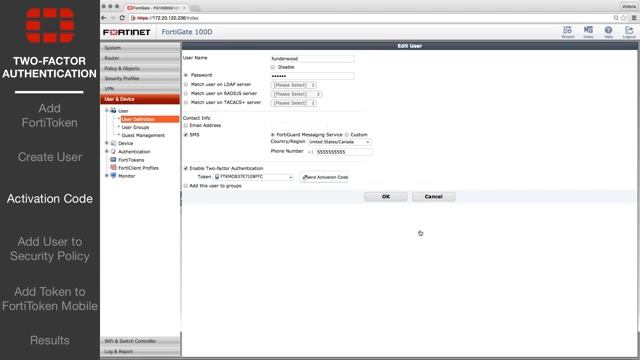Click the Victoria profile button in browser

[x=629, y=6]
